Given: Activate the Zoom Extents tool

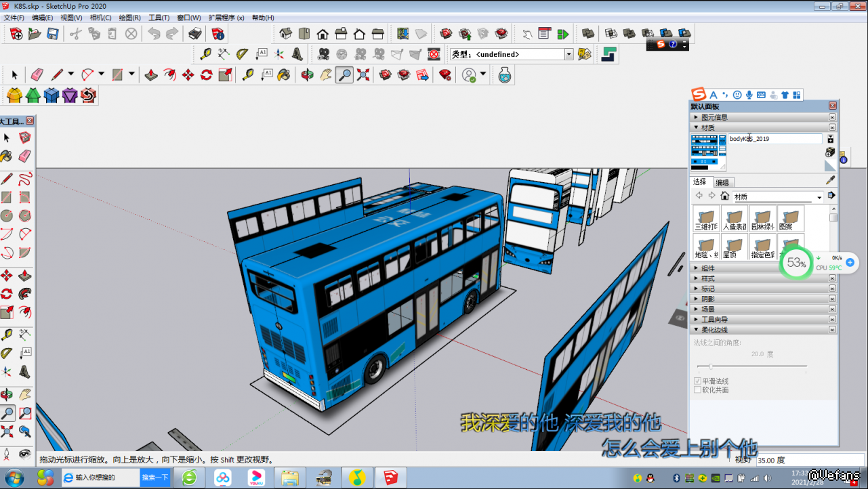Looking at the screenshot, I should 363,75.
